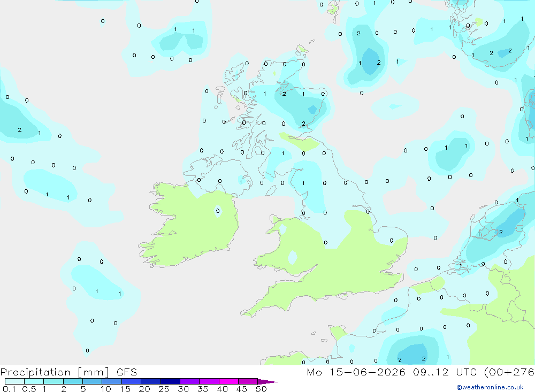Click the 'Precipitation [mm]' title text
Image resolution: width=535 pixels, height=392 pixels.
tap(55, 372)
